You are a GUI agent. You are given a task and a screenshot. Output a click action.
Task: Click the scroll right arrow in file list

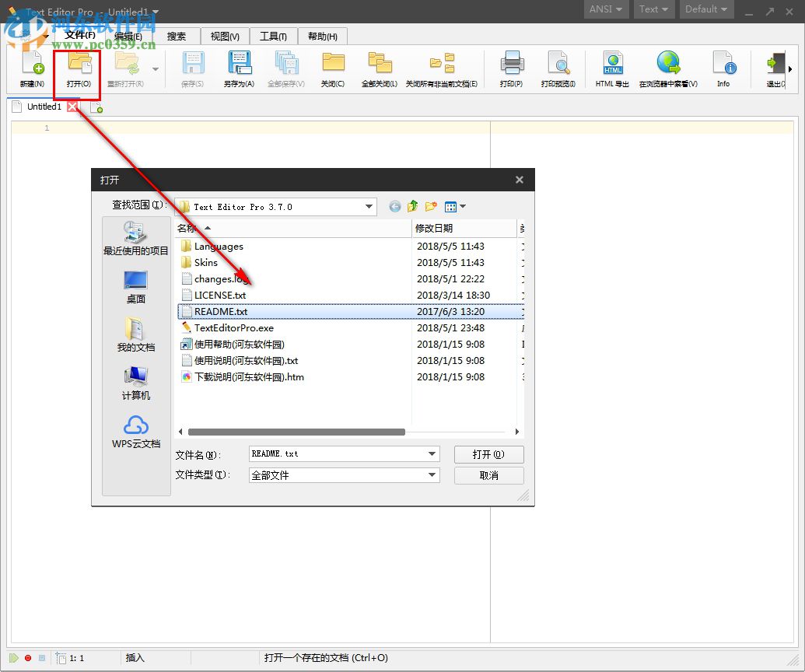pos(517,432)
